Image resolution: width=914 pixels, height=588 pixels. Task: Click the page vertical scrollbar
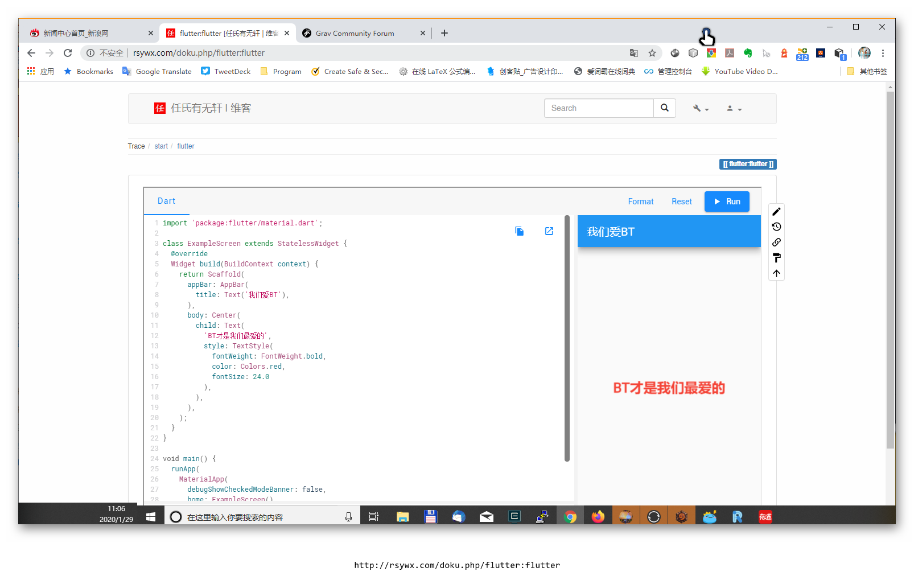pos(890,270)
